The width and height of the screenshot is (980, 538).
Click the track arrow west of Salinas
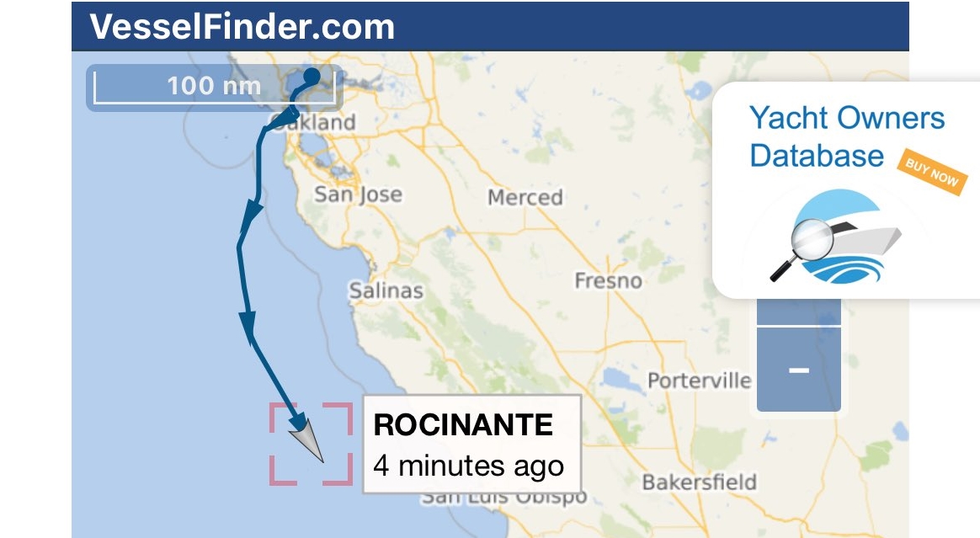(x=248, y=323)
